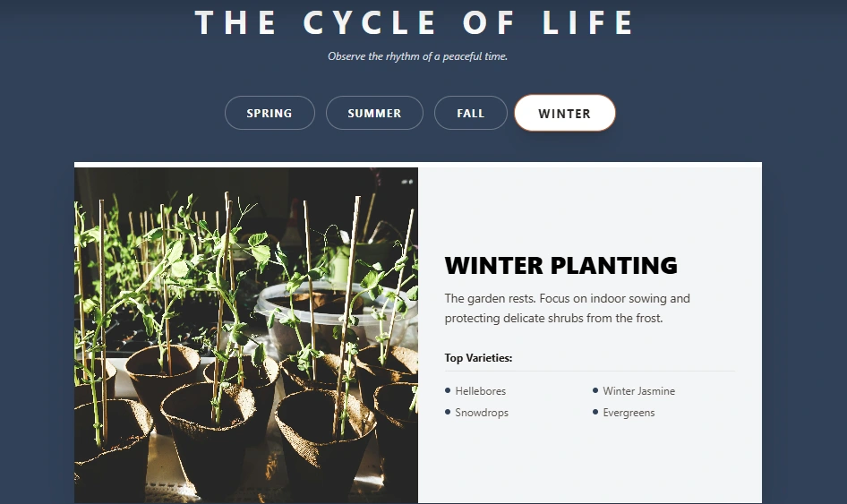Click the "Top Varieties:" label
Viewport: 847px width, 504px height.
click(478, 358)
